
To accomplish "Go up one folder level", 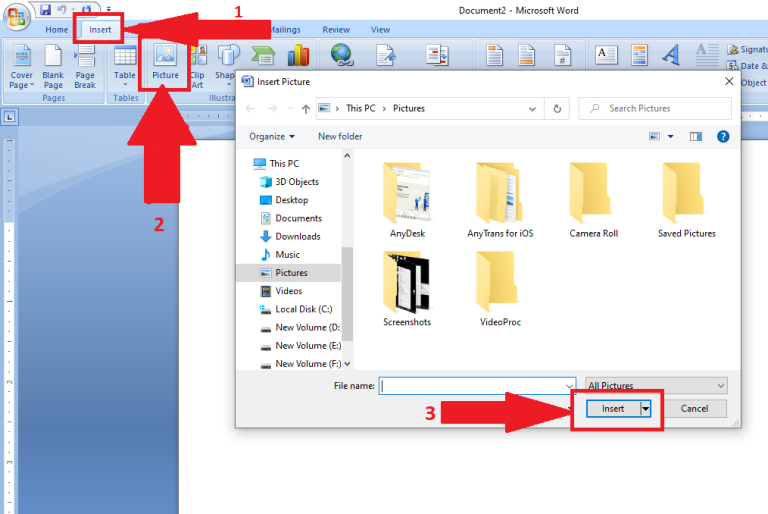I will click(x=306, y=108).
